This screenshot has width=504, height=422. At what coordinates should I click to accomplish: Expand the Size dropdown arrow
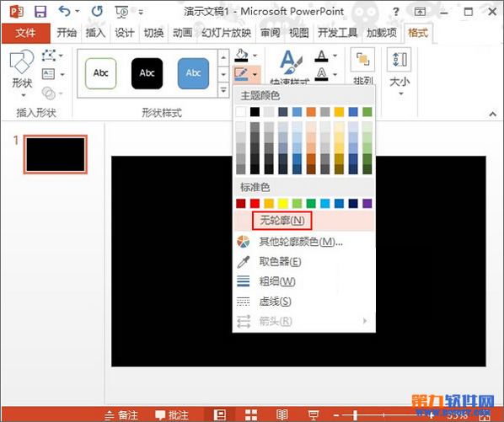pos(400,94)
